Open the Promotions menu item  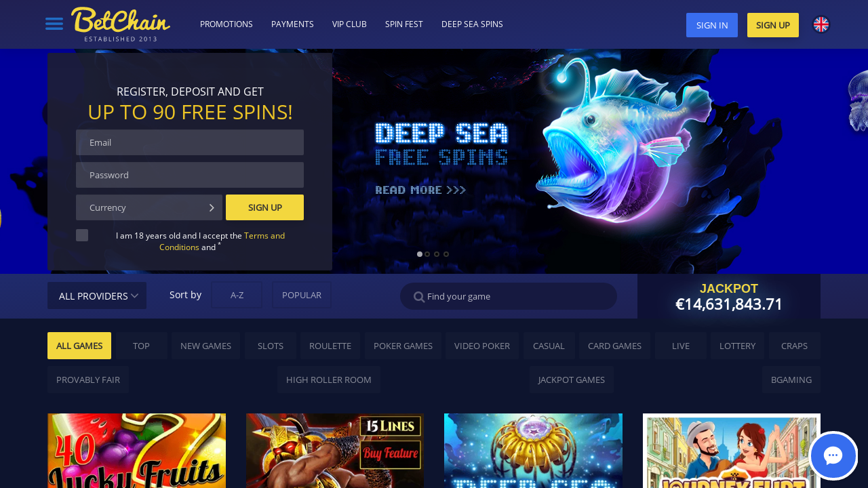coord(226,24)
